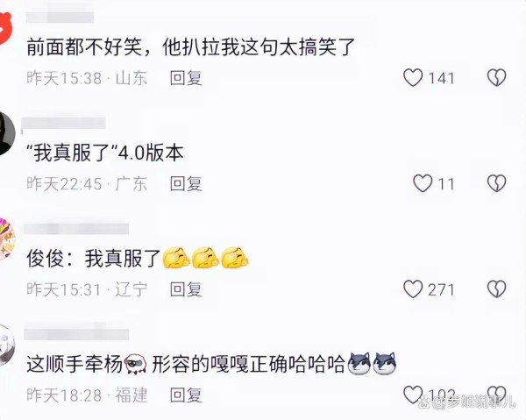Open the red bear avatar profile
526x420 pixels.
coord(4,28)
